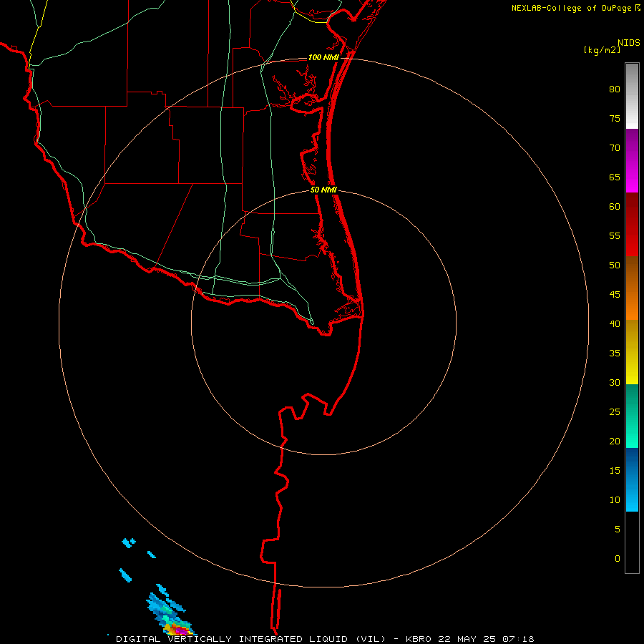Click the 70 value on the color scale

[x=615, y=148]
